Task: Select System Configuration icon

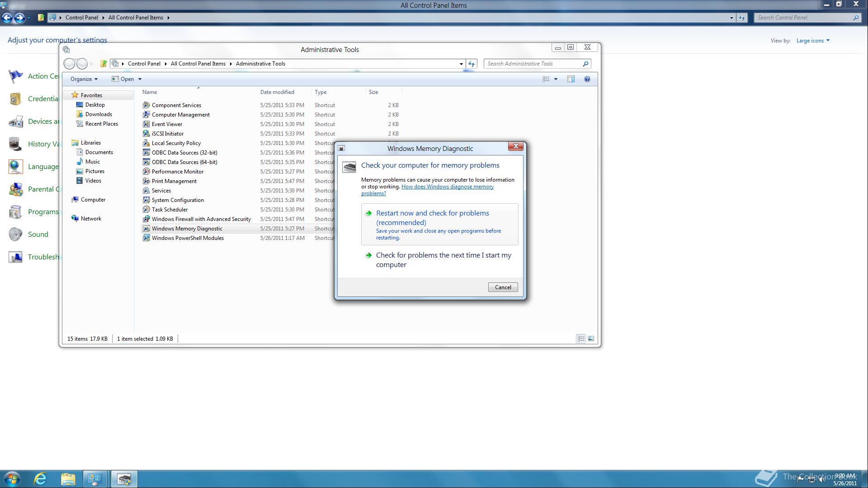Action: [x=146, y=200]
